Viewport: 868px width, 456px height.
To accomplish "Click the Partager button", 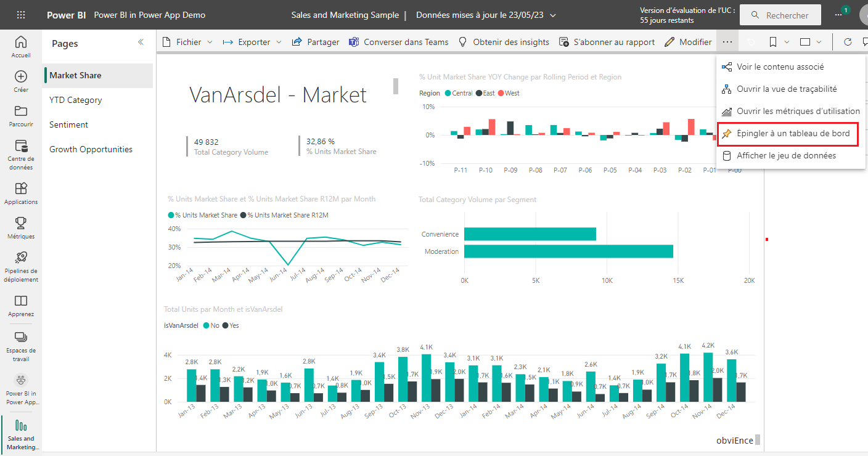I will point(315,42).
